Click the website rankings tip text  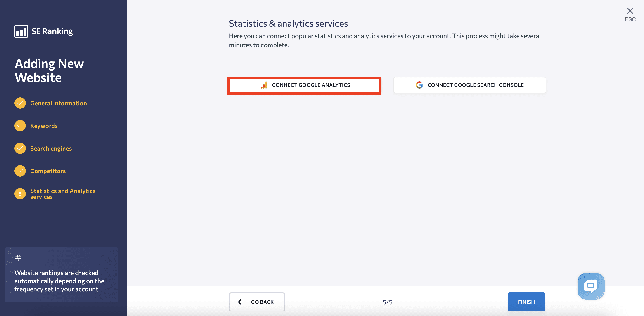(x=59, y=281)
